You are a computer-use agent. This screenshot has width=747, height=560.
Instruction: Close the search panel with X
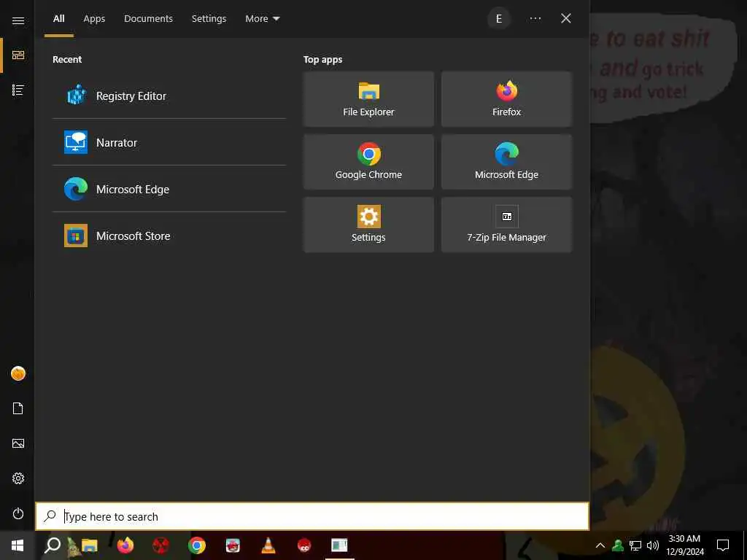(x=565, y=18)
